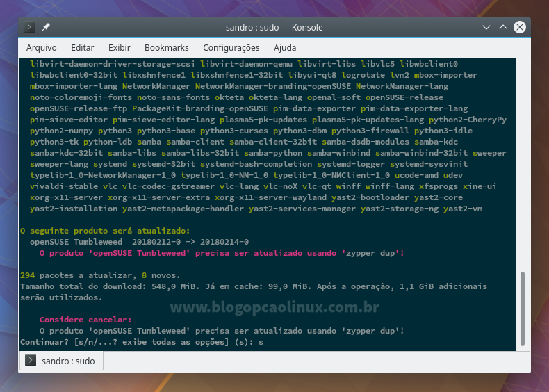Image resolution: width=549 pixels, height=392 pixels.
Task: Click the 'yast2-storage-ng' package name
Action: [400, 209]
